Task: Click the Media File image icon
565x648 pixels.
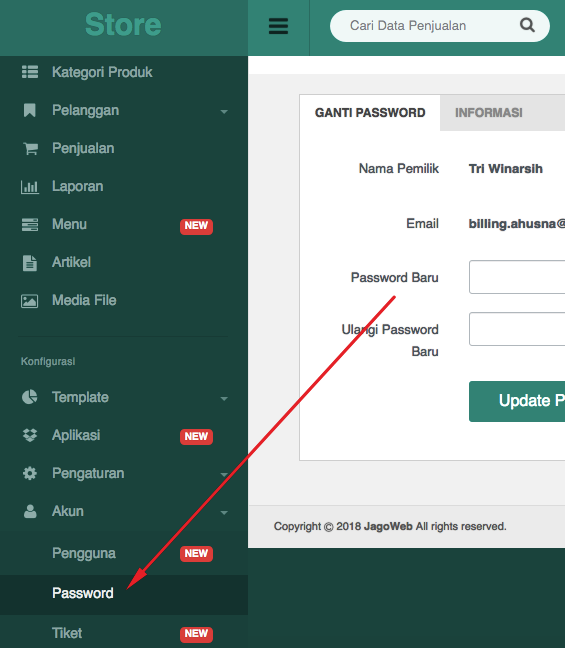Action: [x=29, y=301]
